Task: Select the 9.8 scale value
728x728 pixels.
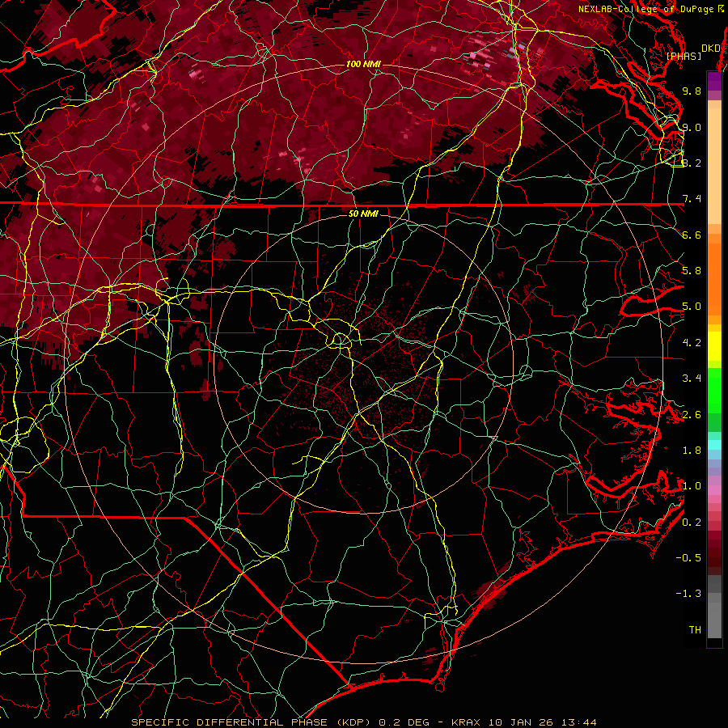Action: click(x=692, y=91)
